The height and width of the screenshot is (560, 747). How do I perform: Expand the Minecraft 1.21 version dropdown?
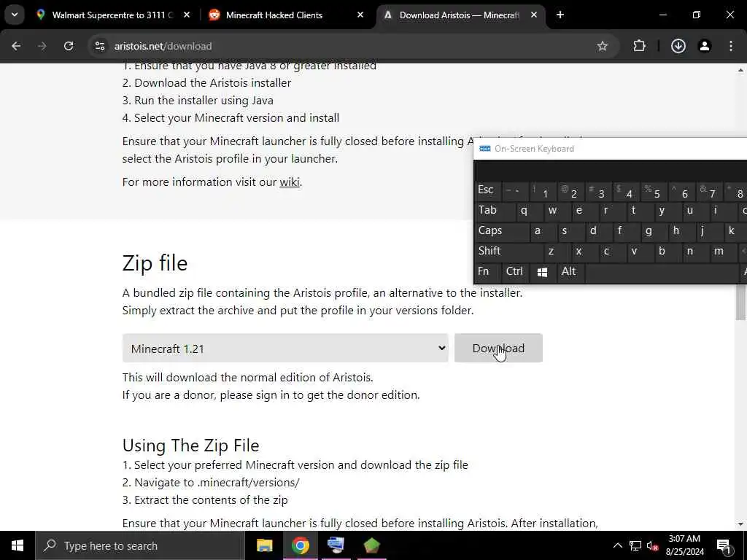point(285,348)
